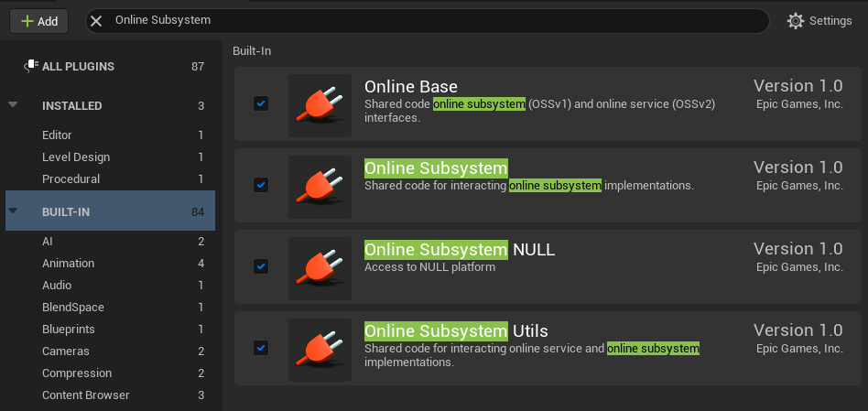Click the plugin search field

pyautogui.click(x=427, y=21)
